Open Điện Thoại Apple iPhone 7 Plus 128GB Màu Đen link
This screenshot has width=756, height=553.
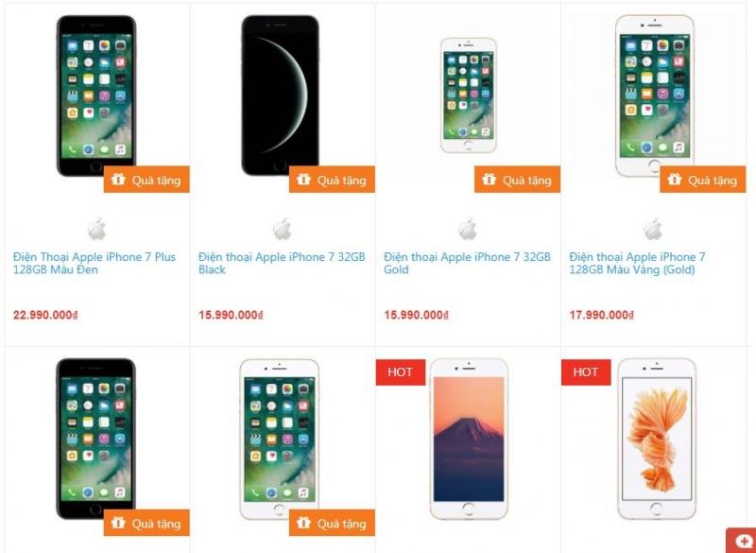94,263
